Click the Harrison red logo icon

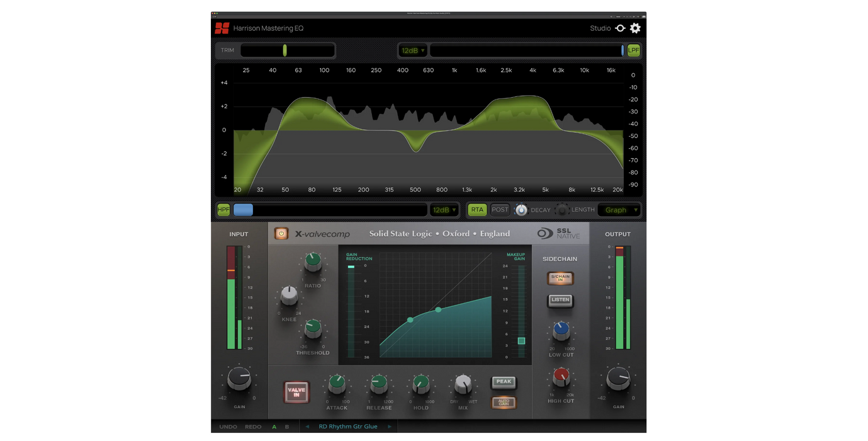(x=222, y=28)
